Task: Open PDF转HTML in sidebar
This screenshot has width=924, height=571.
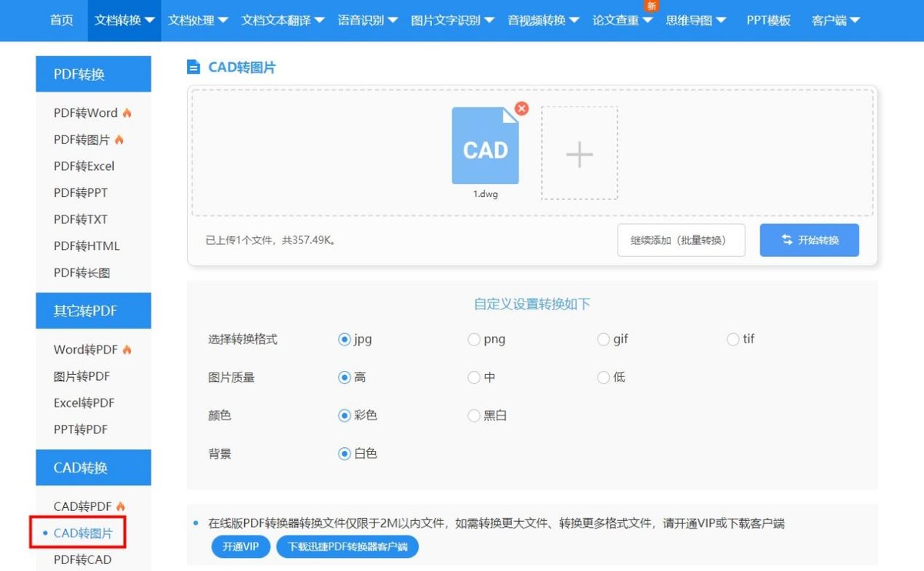Action: point(87,246)
